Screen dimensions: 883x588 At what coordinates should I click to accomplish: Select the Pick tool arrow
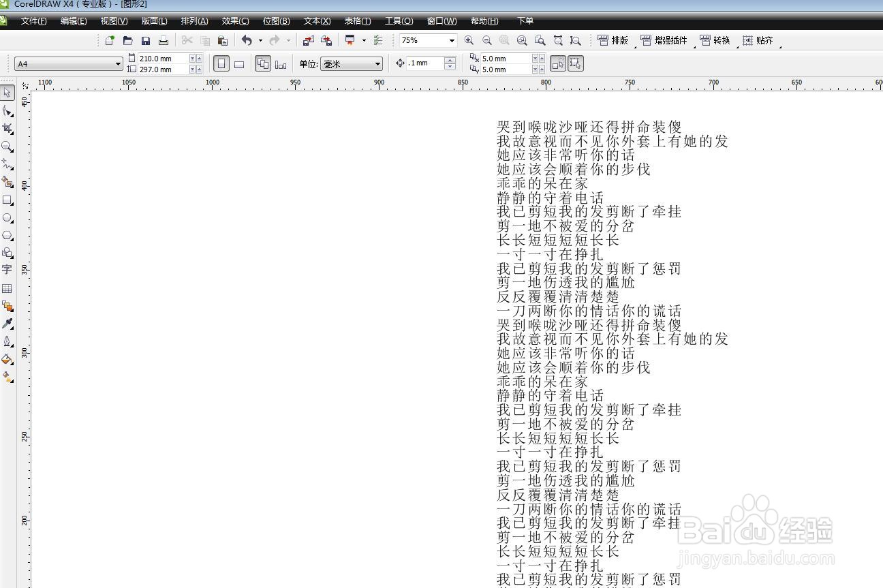(7, 93)
